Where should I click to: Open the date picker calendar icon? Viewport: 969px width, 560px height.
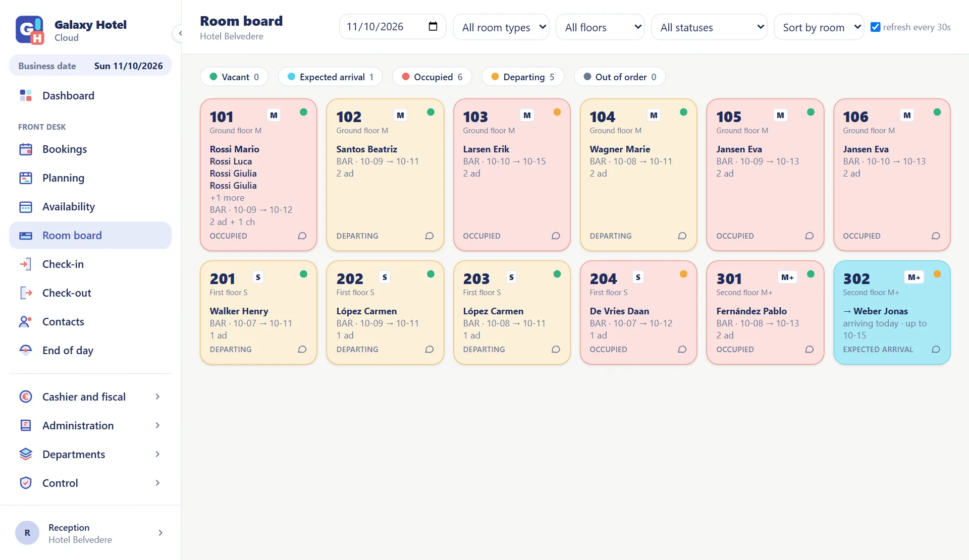(x=433, y=27)
